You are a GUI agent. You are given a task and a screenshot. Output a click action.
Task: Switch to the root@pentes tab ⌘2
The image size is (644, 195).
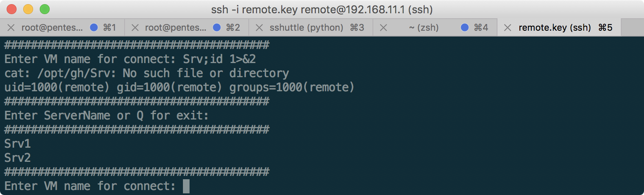(x=175, y=28)
